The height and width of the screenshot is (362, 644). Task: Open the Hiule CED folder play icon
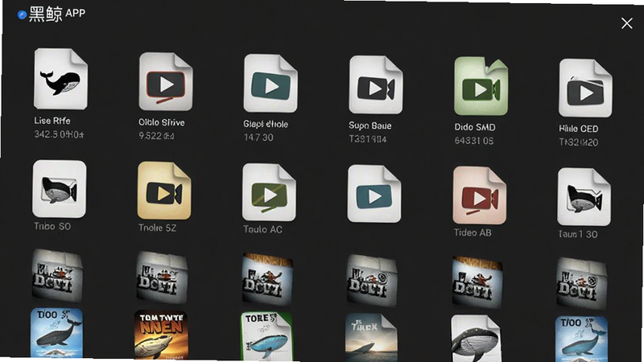[585, 88]
